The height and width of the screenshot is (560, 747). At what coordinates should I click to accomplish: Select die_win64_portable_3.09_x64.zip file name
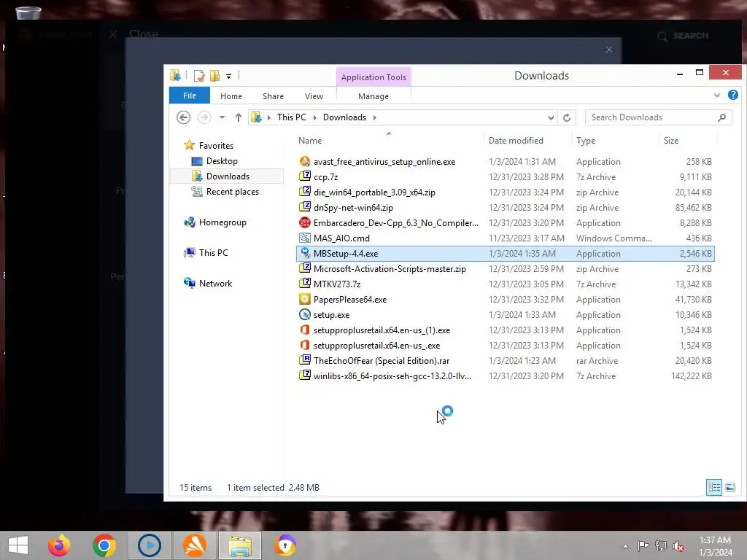[x=374, y=192]
